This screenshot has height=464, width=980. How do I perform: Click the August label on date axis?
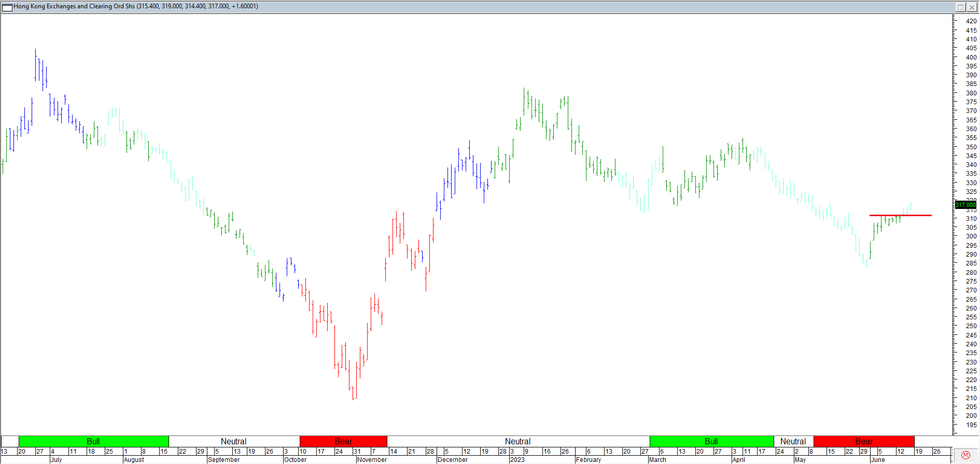(134, 460)
